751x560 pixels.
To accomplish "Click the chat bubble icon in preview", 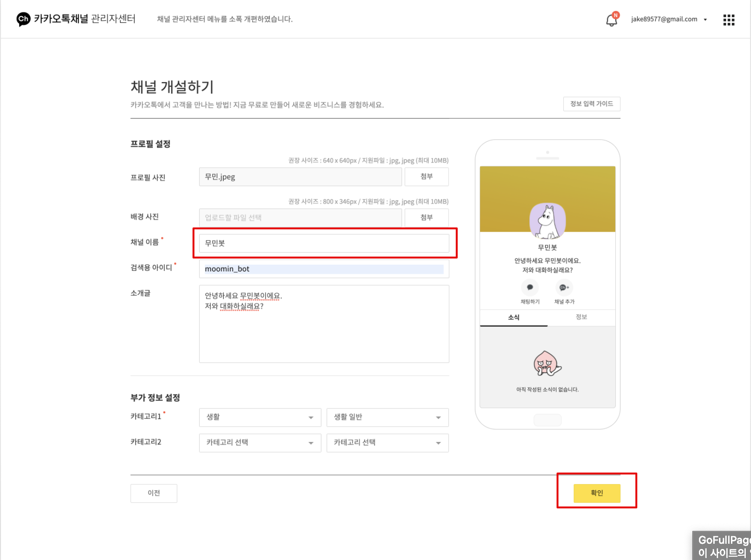I will point(530,287).
